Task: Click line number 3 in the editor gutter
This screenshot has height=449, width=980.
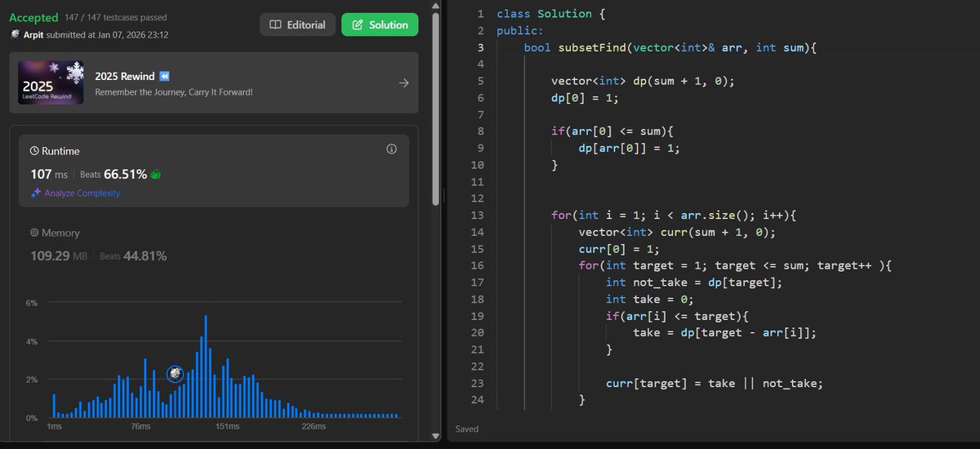Action: tap(480, 47)
